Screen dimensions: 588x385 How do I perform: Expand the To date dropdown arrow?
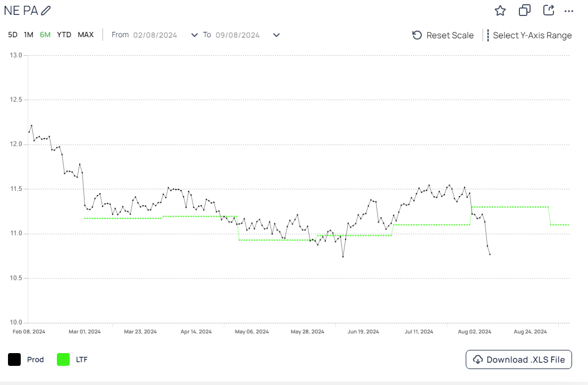coord(276,35)
